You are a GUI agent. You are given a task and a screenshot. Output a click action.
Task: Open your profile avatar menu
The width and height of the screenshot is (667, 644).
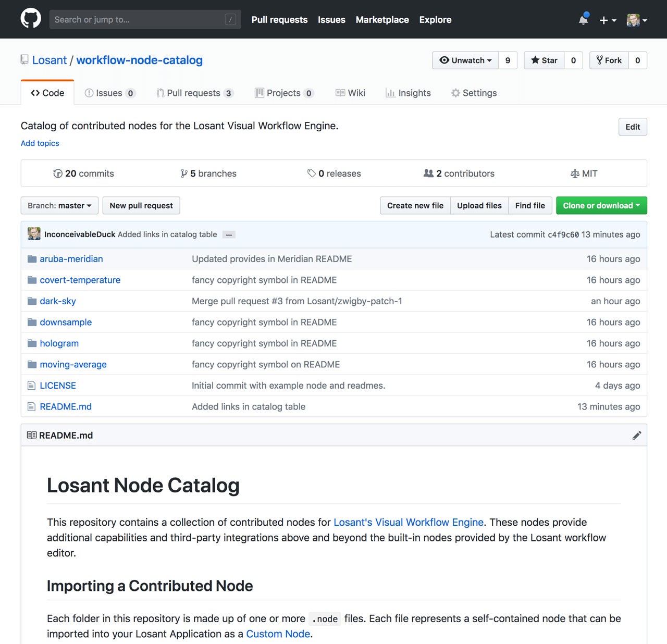tap(633, 20)
